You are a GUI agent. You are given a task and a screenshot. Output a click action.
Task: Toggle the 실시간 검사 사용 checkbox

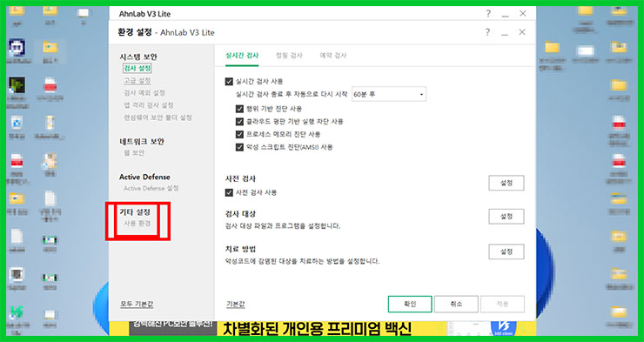(x=229, y=81)
